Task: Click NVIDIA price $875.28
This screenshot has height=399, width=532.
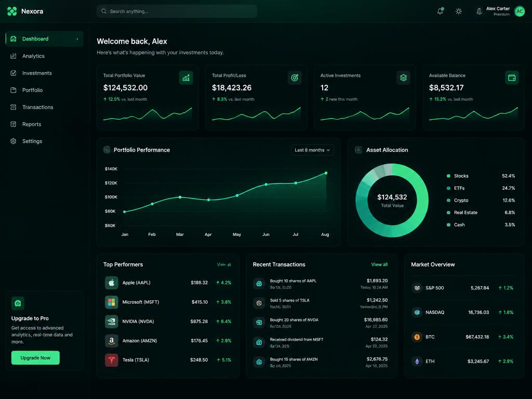Action: click(199, 321)
